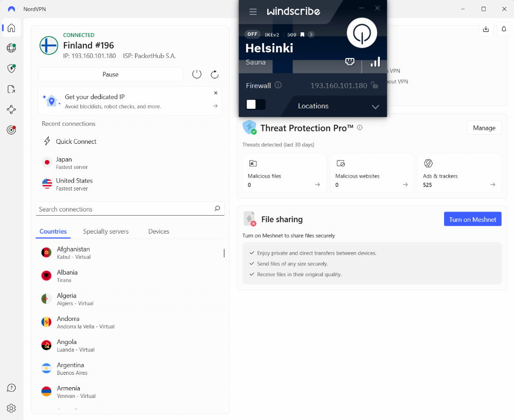The image size is (514, 420).
Task: Open the file share sidebar icon
Action: point(11,89)
